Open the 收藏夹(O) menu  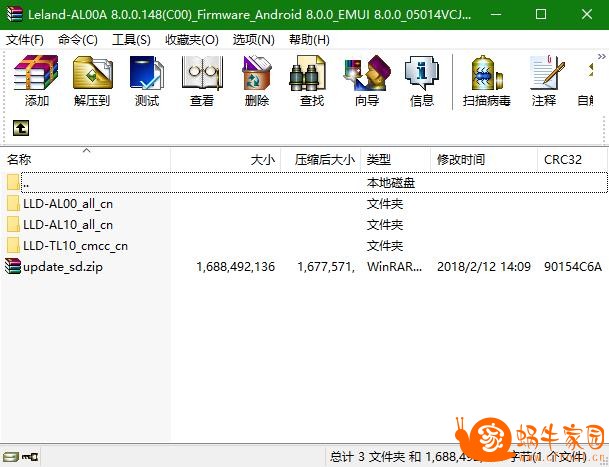click(x=192, y=40)
